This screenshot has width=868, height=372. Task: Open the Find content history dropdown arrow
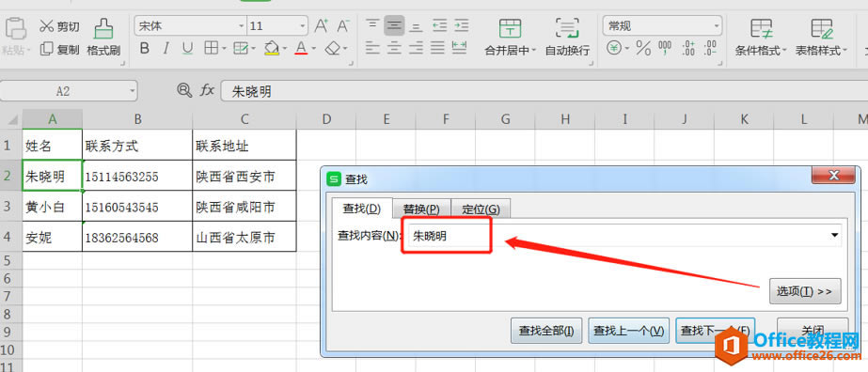click(834, 236)
